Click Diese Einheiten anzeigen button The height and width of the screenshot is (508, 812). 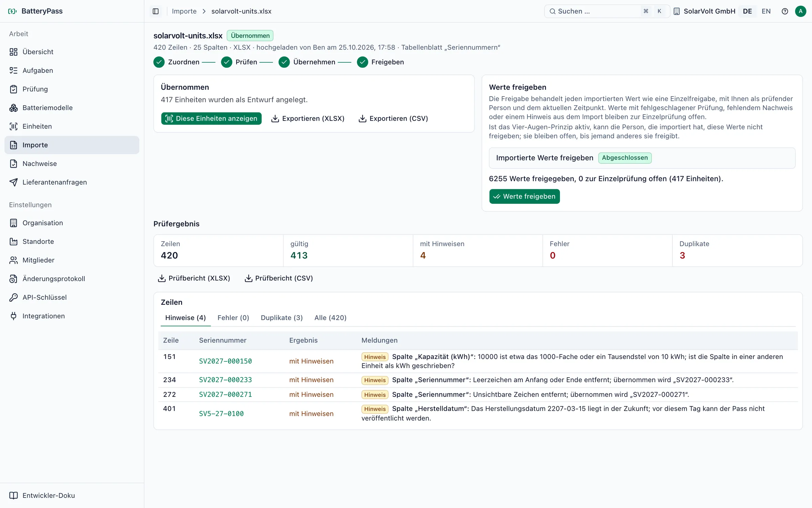[x=211, y=119]
